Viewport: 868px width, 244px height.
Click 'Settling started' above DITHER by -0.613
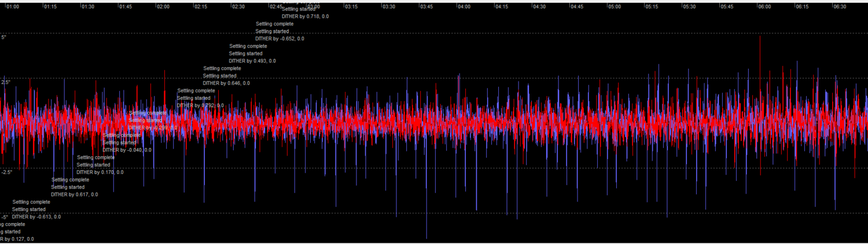pos(29,209)
